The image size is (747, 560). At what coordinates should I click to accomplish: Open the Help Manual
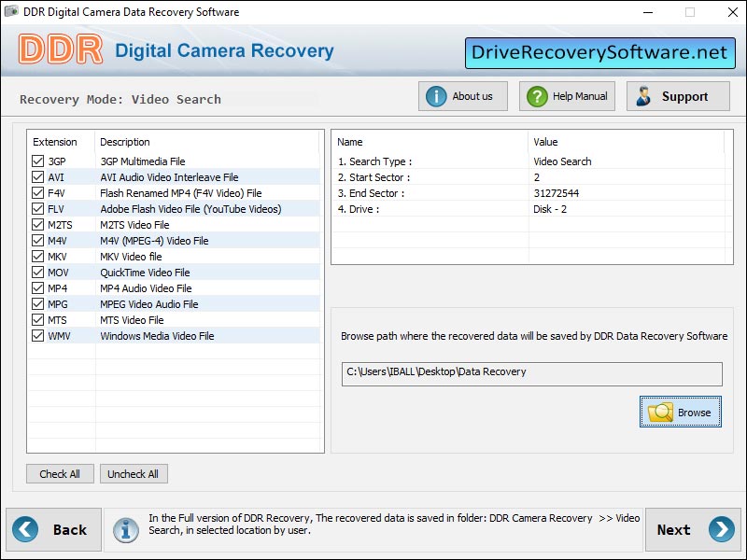tap(567, 96)
